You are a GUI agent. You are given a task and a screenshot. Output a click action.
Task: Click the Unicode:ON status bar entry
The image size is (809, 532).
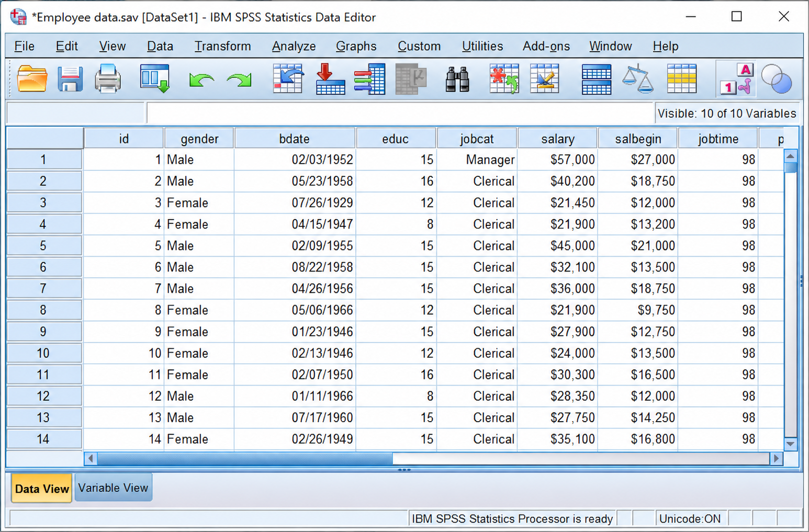pos(690,519)
